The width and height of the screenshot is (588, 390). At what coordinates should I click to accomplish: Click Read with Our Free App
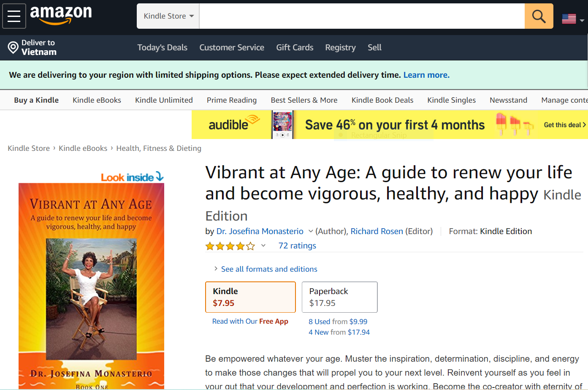250,321
